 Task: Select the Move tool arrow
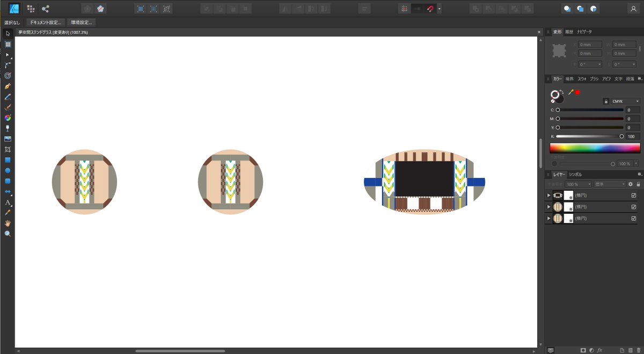tap(8, 33)
